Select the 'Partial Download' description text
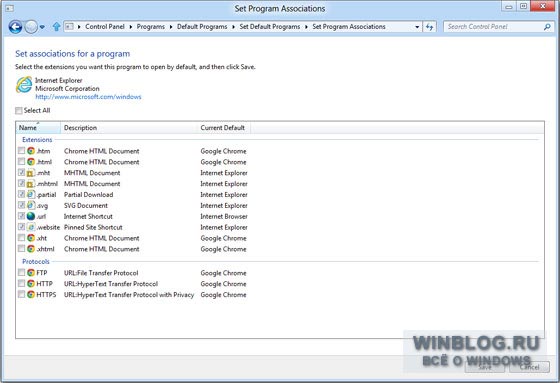The height and width of the screenshot is (383, 560). [89, 195]
